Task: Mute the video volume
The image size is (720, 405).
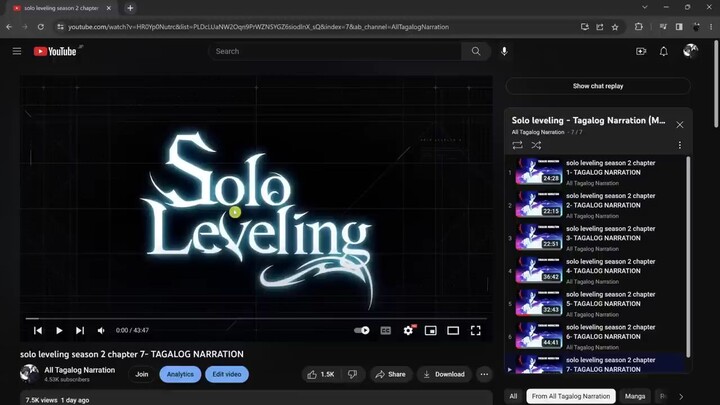Action: [101, 330]
